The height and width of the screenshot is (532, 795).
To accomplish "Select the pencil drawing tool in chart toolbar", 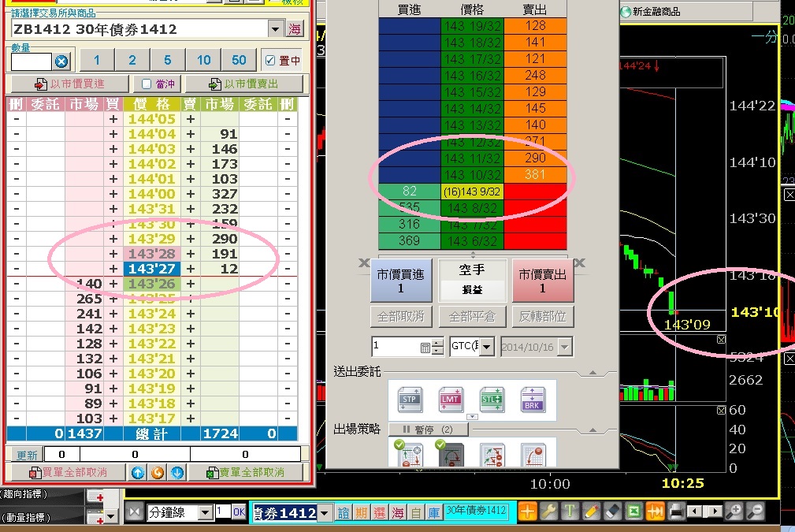I will click(591, 512).
